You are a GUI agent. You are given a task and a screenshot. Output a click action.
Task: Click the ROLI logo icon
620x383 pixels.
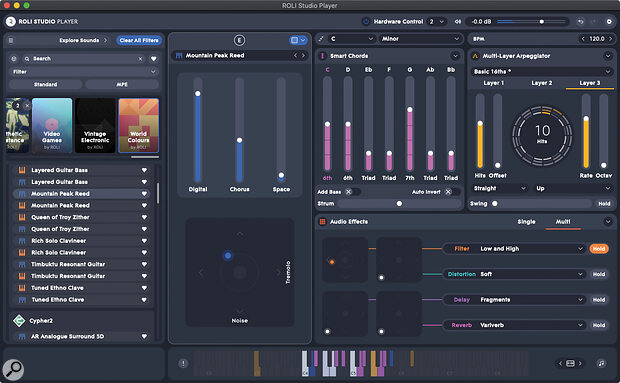coord(11,21)
